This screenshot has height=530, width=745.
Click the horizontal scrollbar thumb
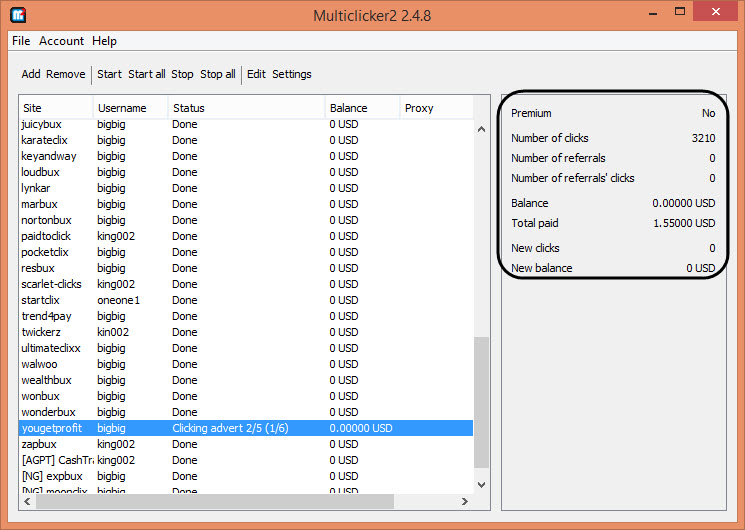(x=215, y=501)
